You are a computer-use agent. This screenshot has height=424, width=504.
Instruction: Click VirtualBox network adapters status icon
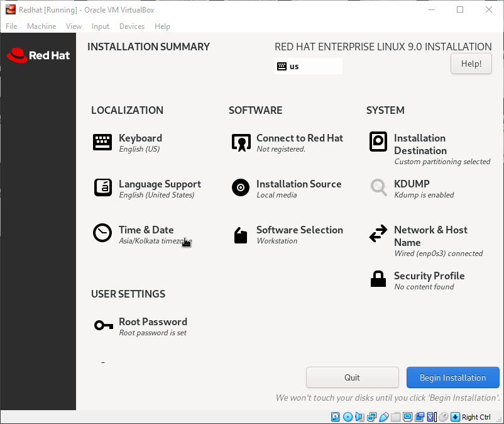click(371, 417)
